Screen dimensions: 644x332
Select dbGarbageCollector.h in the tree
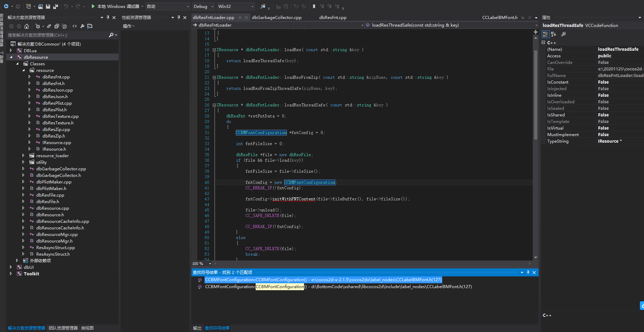click(58, 175)
